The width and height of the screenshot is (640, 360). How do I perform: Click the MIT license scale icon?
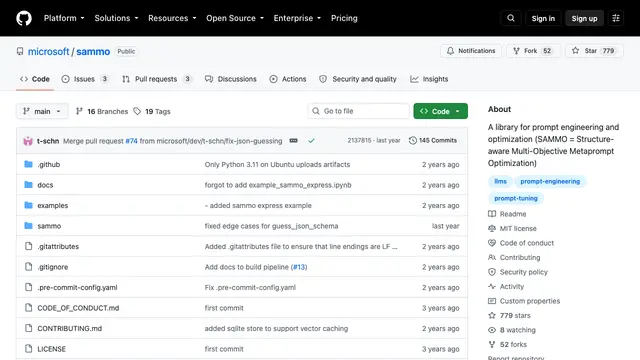492,229
